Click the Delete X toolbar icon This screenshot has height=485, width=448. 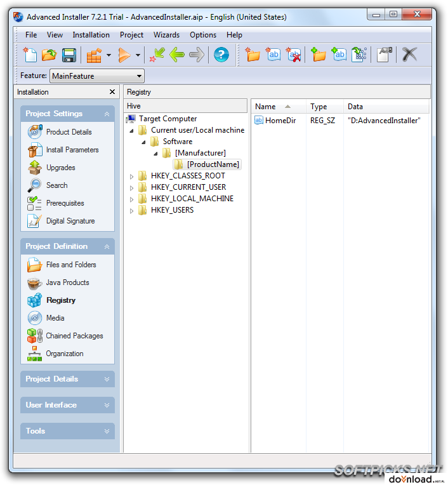point(410,55)
